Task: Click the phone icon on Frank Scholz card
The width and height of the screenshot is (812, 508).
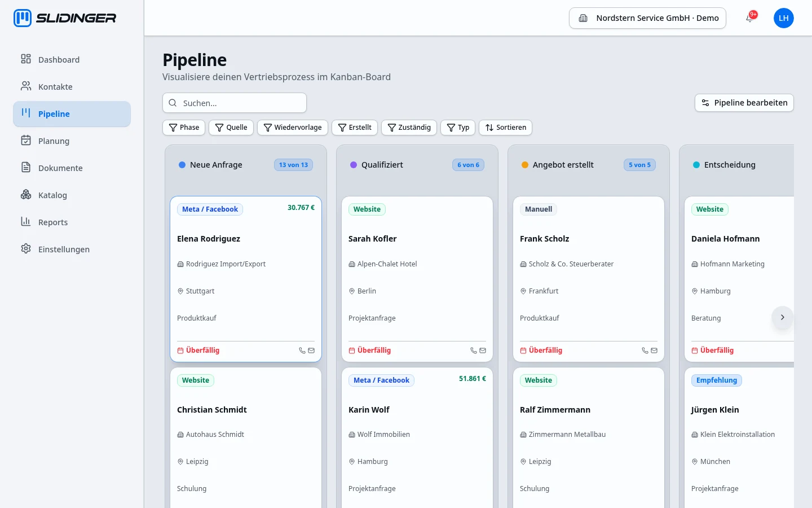Action: point(645,351)
